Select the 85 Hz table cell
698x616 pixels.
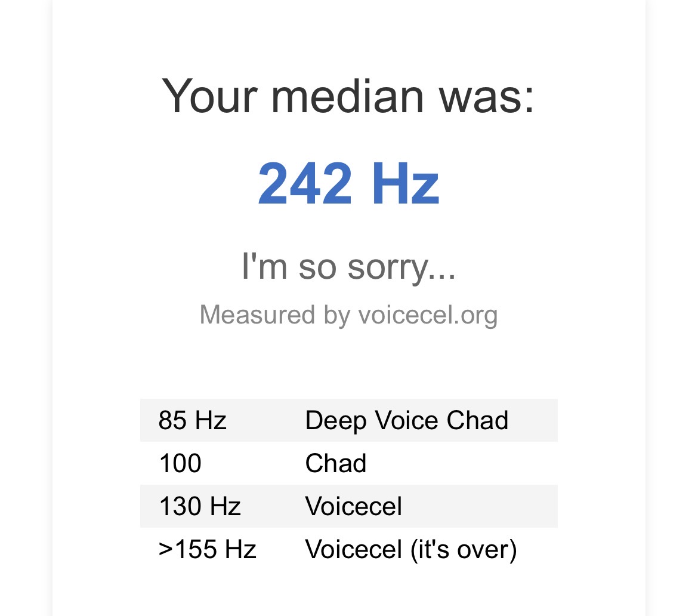click(193, 421)
